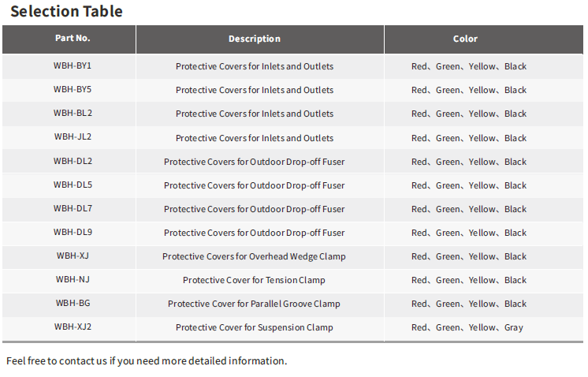Click the WBH-DL5 part number

[73, 185]
